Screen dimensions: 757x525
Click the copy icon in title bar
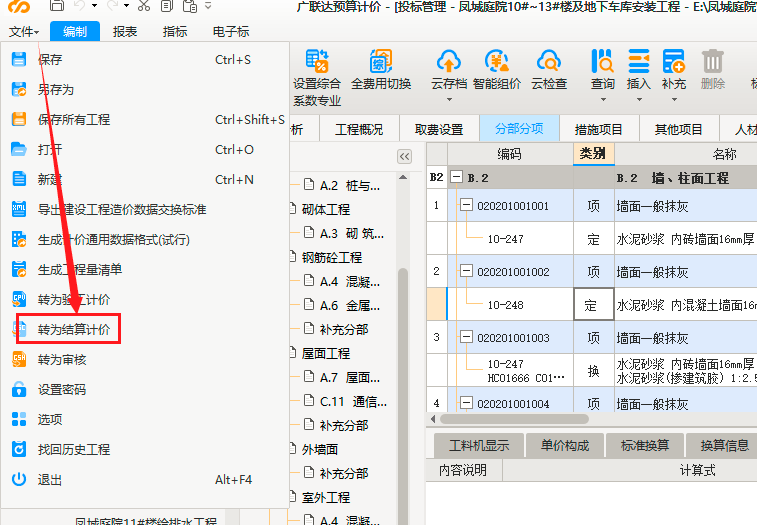point(167,6)
